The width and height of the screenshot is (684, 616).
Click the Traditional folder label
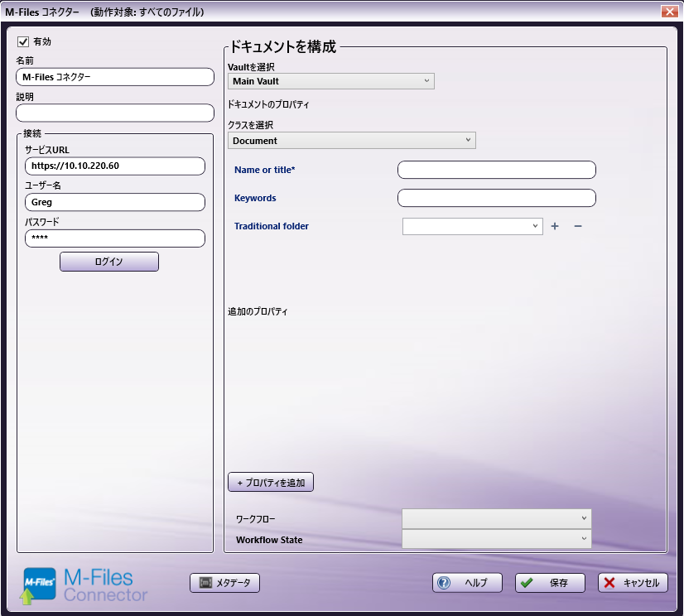click(272, 226)
